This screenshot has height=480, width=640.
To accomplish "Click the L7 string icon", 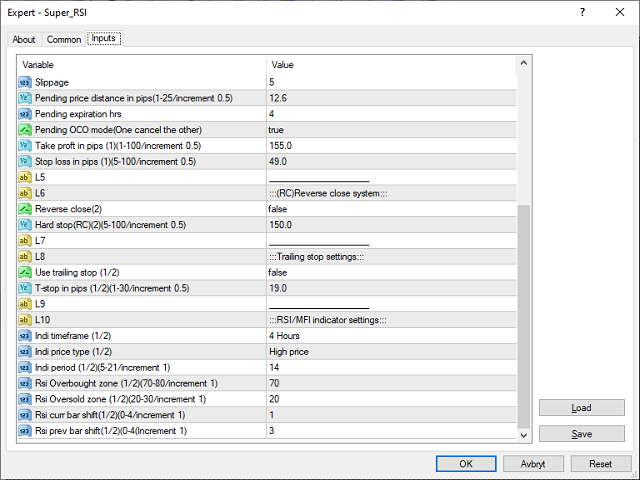I will pyautogui.click(x=25, y=241).
